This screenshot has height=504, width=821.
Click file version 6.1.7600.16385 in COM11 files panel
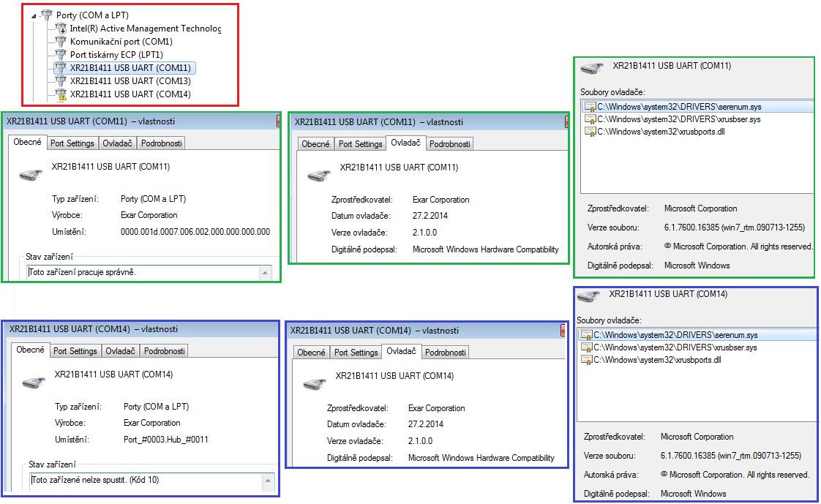(x=735, y=227)
